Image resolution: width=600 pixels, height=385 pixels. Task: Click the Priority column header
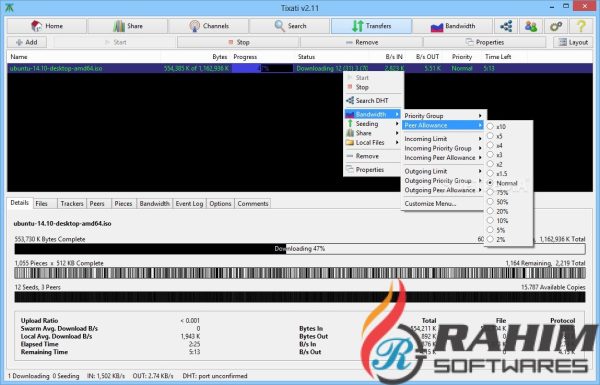(x=462, y=57)
